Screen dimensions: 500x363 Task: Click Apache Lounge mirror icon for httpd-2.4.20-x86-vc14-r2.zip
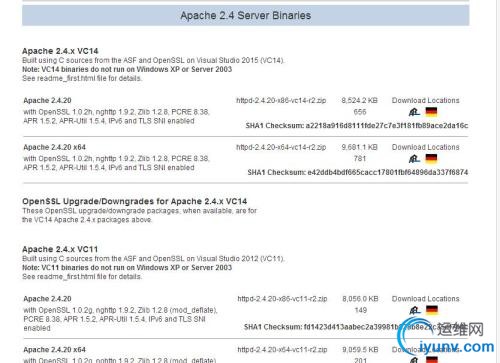414,112
